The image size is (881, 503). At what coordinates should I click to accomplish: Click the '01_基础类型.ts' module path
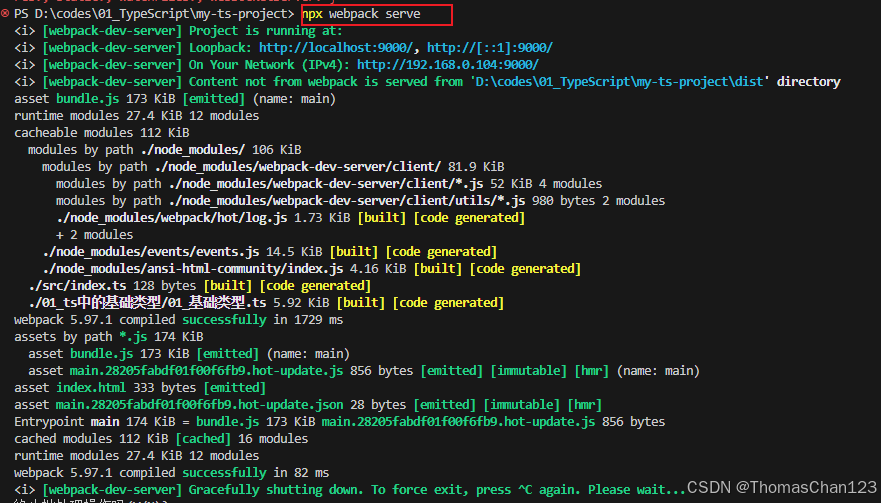[x=148, y=302]
